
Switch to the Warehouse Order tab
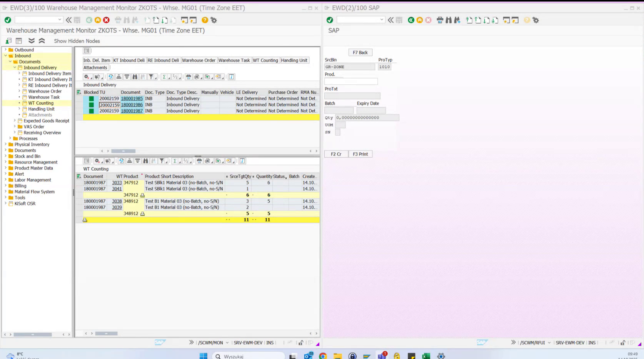pyautogui.click(x=199, y=60)
